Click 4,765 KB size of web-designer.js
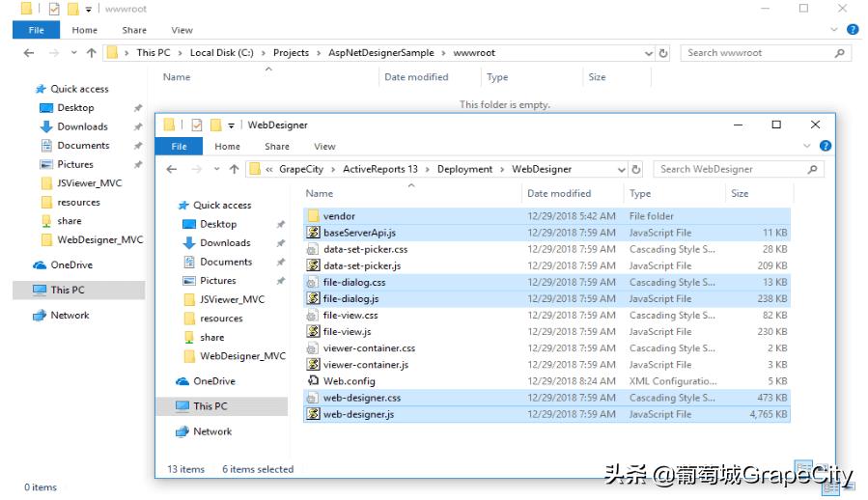 pos(769,414)
